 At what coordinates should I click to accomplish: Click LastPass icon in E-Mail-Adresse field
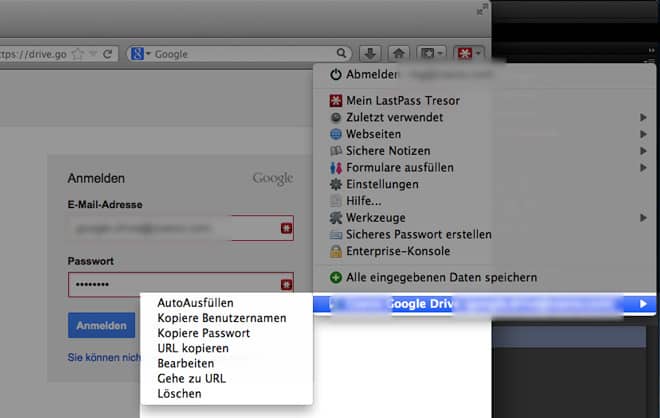(286, 228)
